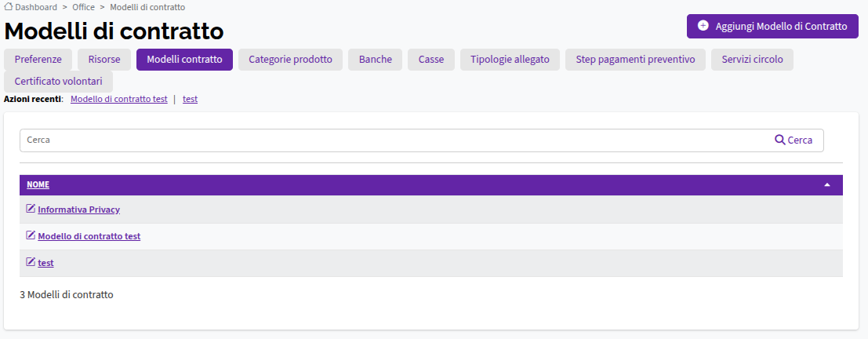The image size is (868, 339).
Task: Click the Cerca search button
Action: tap(794, 140)
